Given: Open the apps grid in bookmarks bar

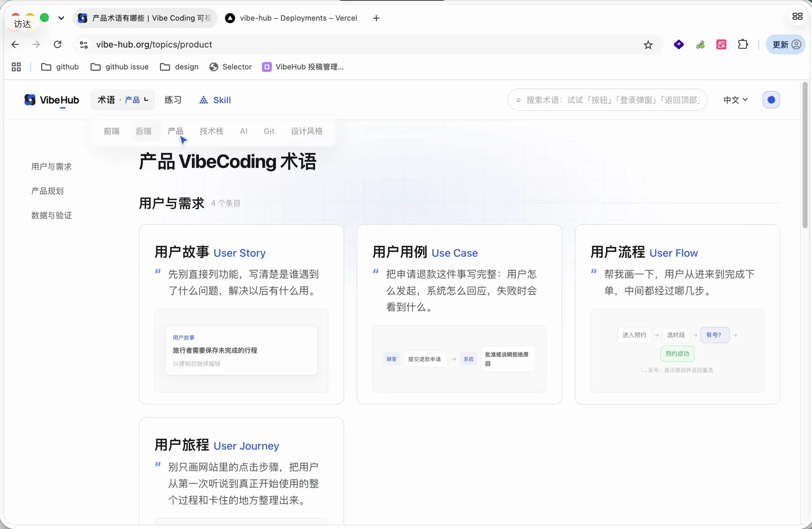Looking at the screenshot, I should tap(16, 67).
